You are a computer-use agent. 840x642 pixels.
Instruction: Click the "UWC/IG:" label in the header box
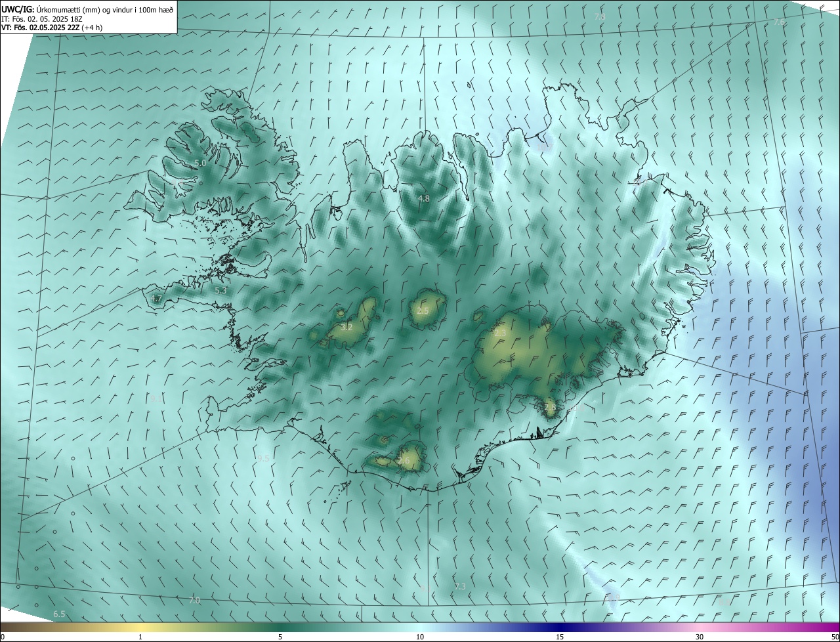point(18,10)
